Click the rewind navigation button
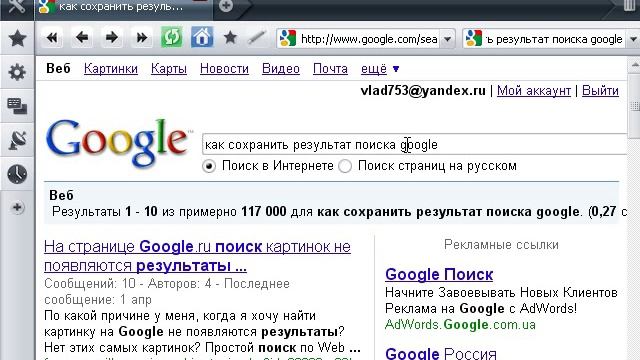This screenshot has width=640, height=360. click(52, 38)
